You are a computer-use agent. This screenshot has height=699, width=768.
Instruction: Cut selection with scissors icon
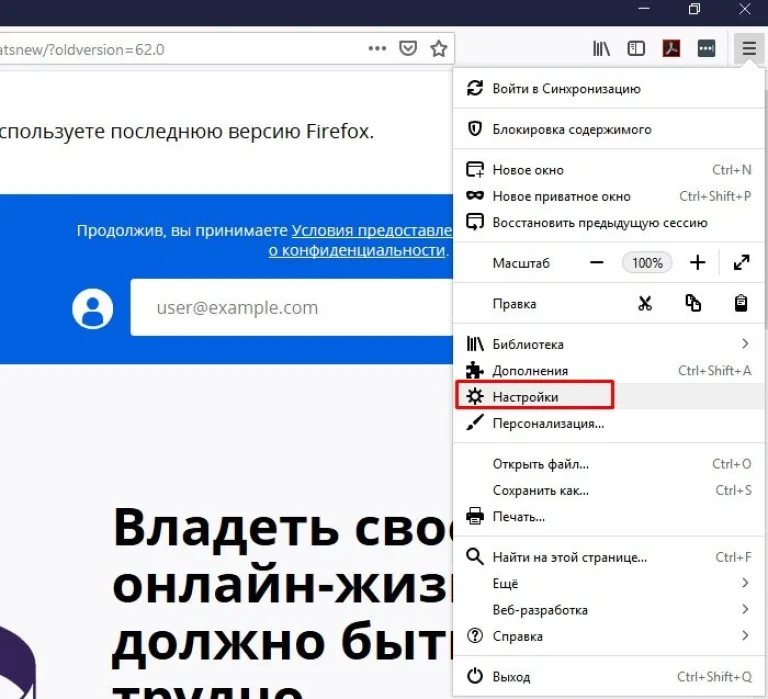click(x=645, y=304)
